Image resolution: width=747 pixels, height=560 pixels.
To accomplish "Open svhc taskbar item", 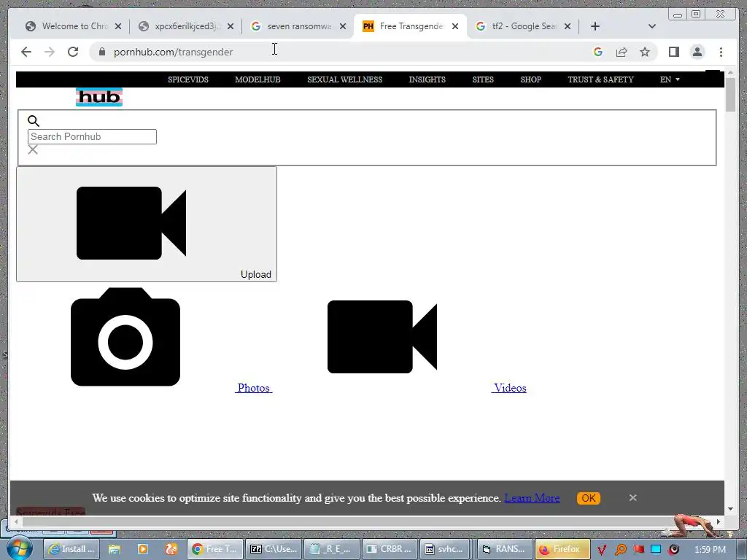I will tap(445, 549).
